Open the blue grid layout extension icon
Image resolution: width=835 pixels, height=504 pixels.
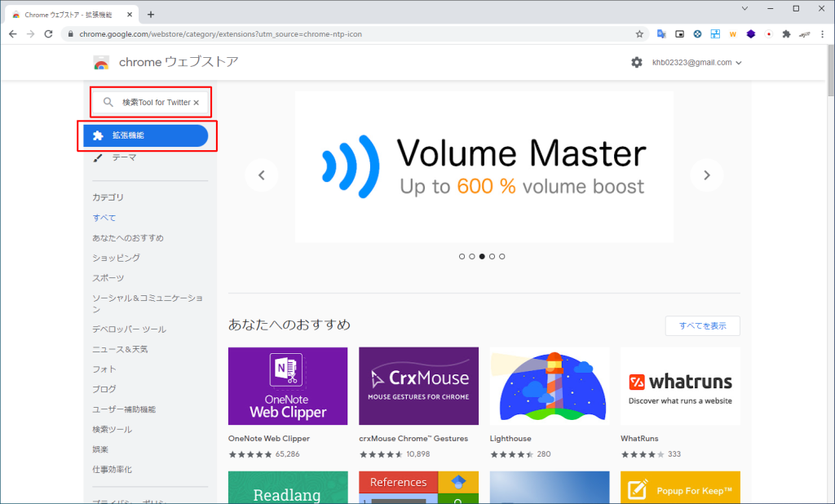pyautogui.click(x=715, y=34)
